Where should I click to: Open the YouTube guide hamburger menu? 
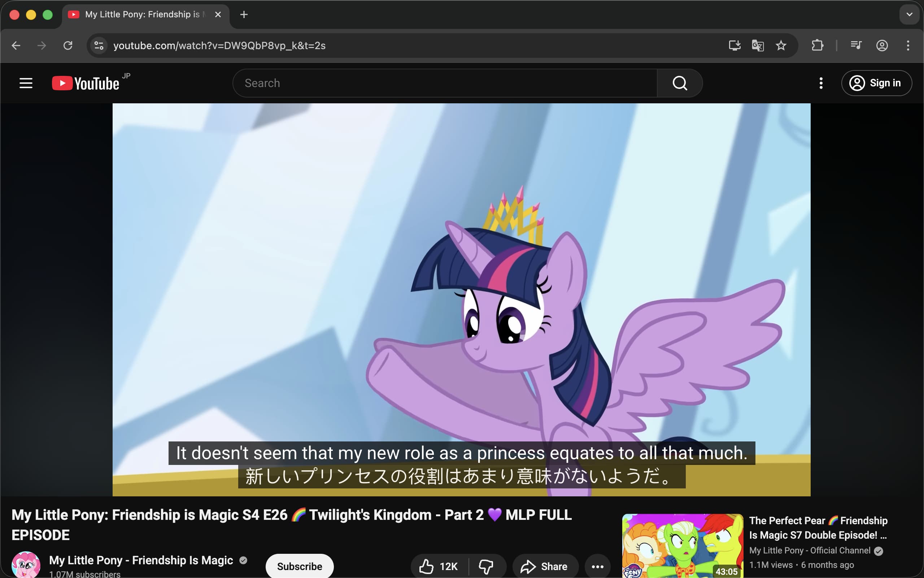click(26, 83)
